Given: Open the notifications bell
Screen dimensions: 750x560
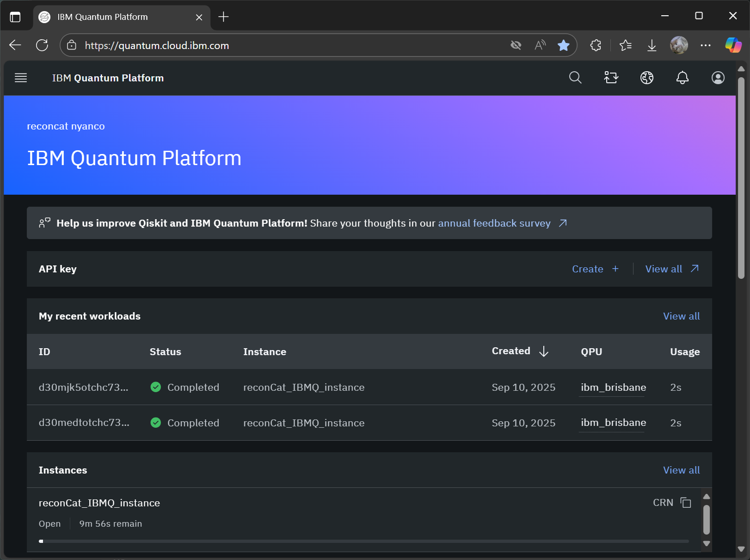Looking at the screenshot, I should (682, 78).
